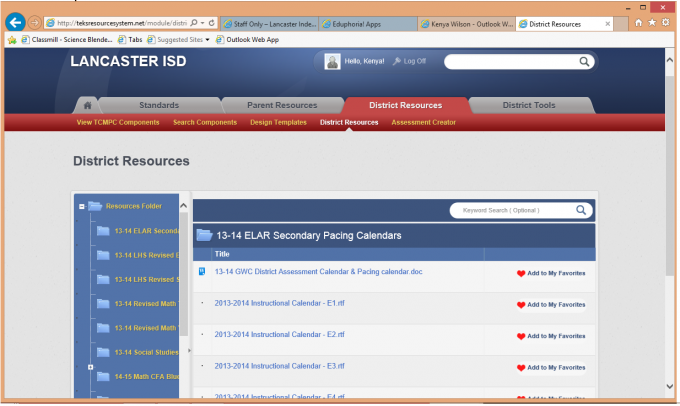
Task: Collapse the Resources Folder tree node
Action: [x=82, y=206]
